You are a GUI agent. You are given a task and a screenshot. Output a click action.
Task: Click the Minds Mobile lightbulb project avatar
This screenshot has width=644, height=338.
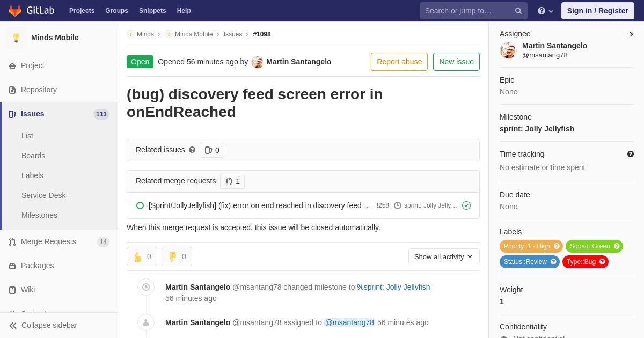(x=16, y=38)
